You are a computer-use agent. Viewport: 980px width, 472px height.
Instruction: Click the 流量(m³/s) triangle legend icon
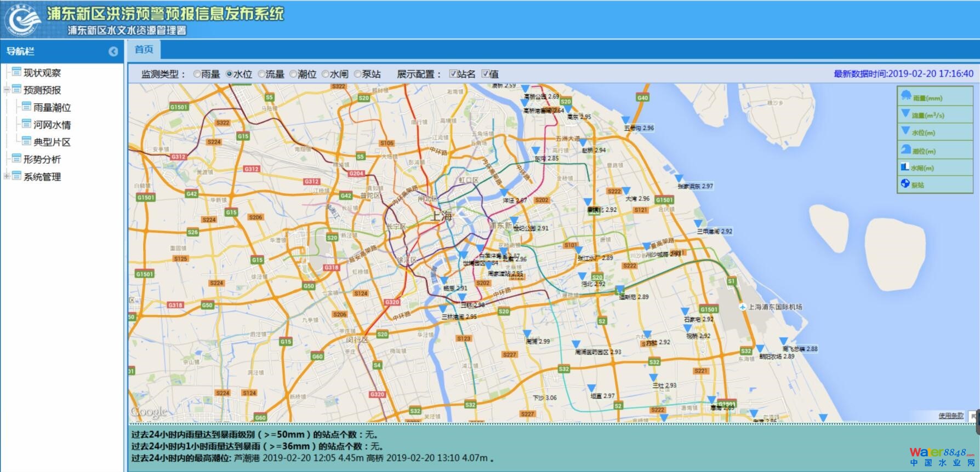pos(905,113)
